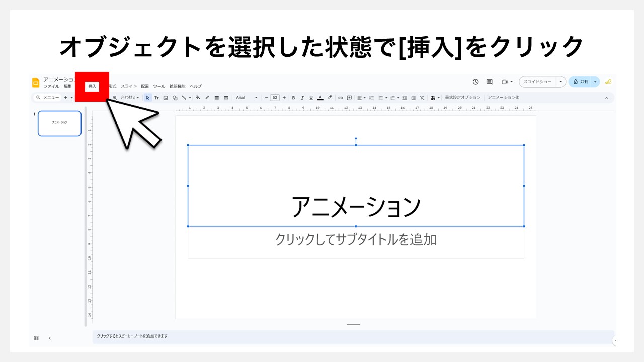The image size is (644, 362).
Task: Select the Shape tool
Action: [175, 97]
